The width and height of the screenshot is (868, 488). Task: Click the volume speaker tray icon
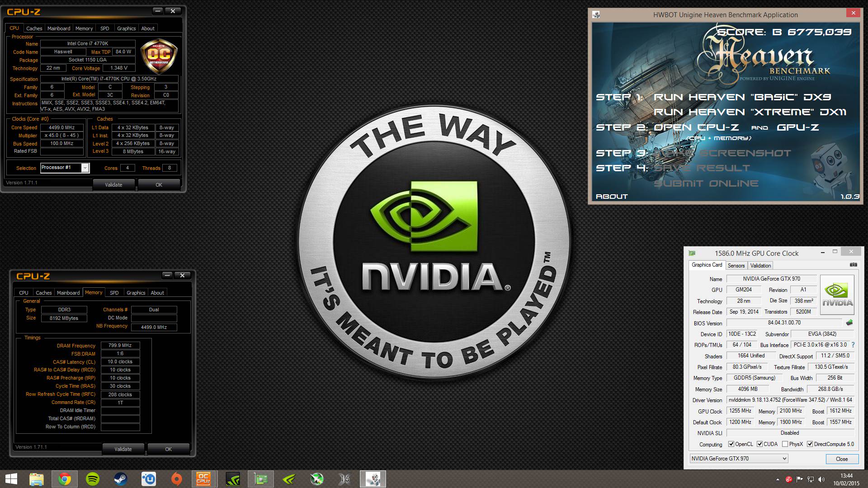(821, 479)
